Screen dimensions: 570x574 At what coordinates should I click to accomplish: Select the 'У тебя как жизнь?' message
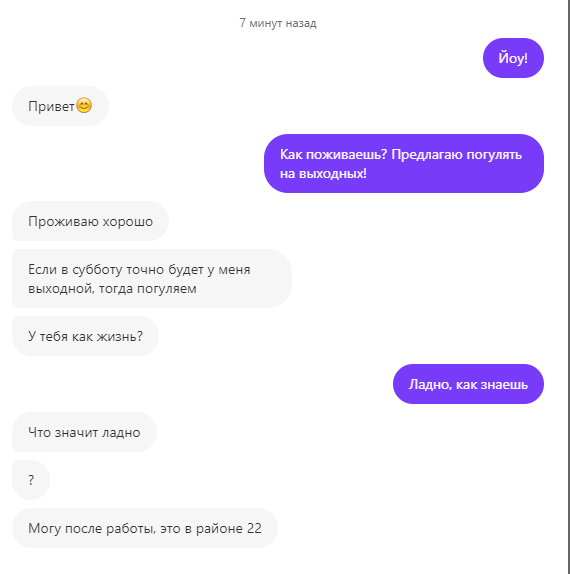[85, 336]
